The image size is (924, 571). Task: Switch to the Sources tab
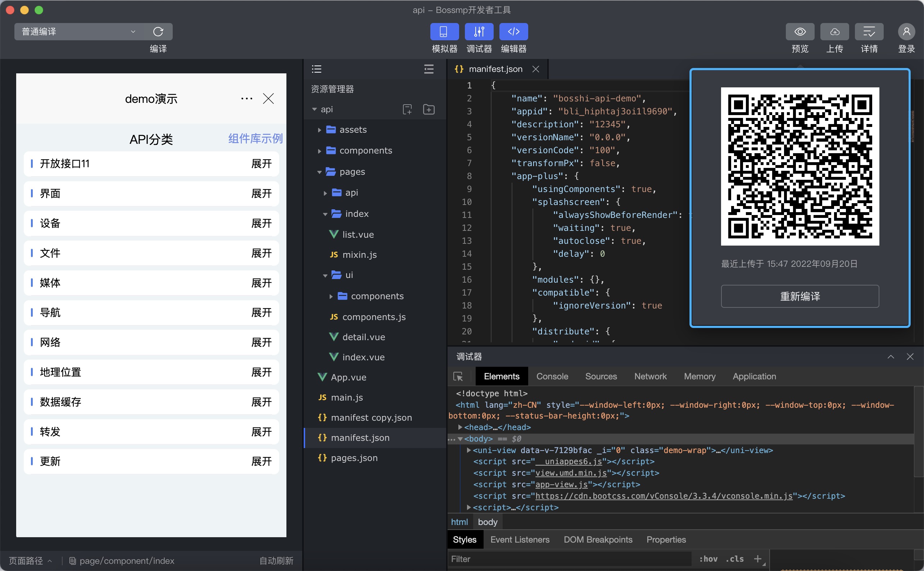click(601, 376)
